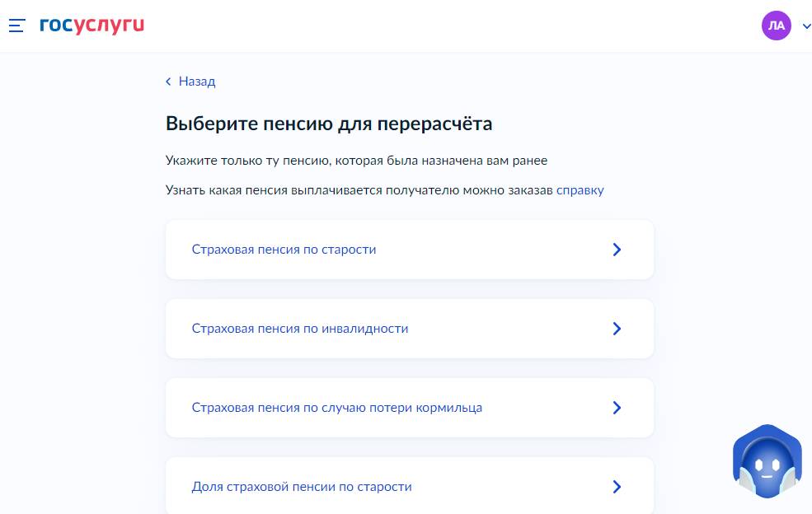The image size is (812, 514).
Task: Click arrow on Страховая пенсия по старости card
Action: pos(617,250)
